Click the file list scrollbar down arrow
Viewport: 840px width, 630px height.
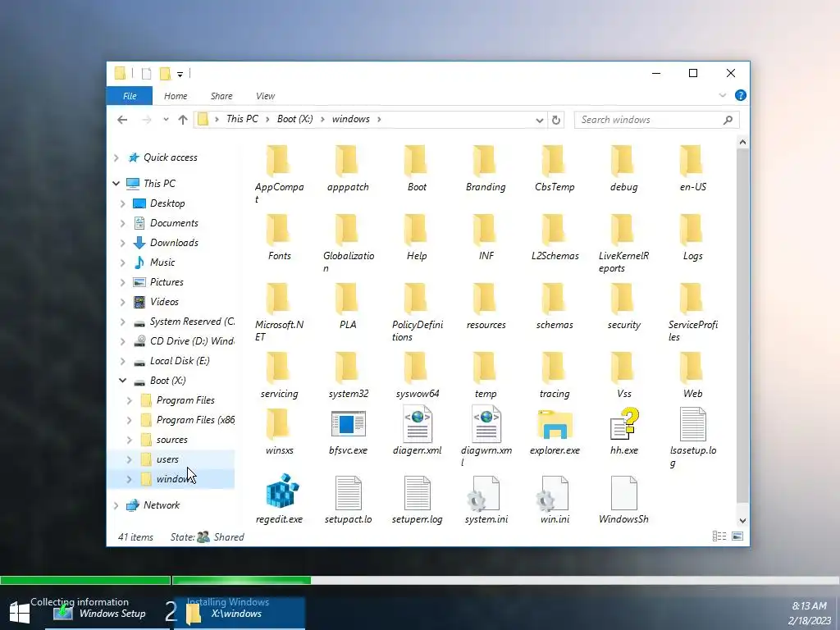[x=742, y=521]
